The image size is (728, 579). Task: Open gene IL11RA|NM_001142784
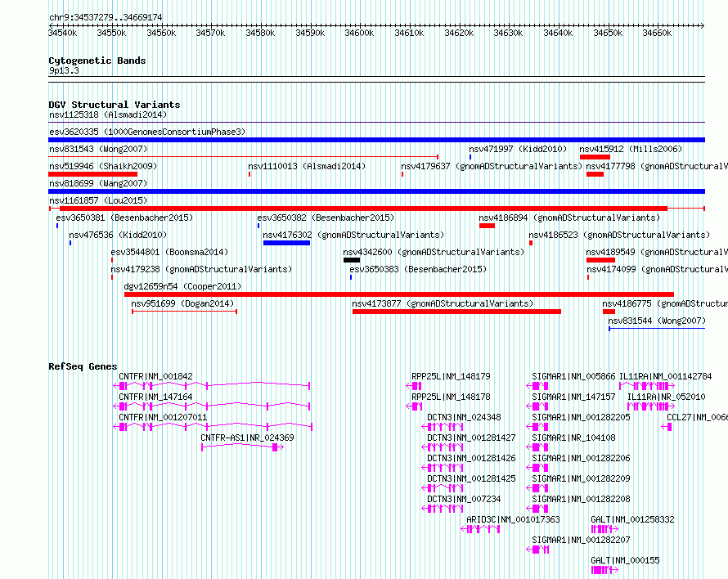point(665,376)
